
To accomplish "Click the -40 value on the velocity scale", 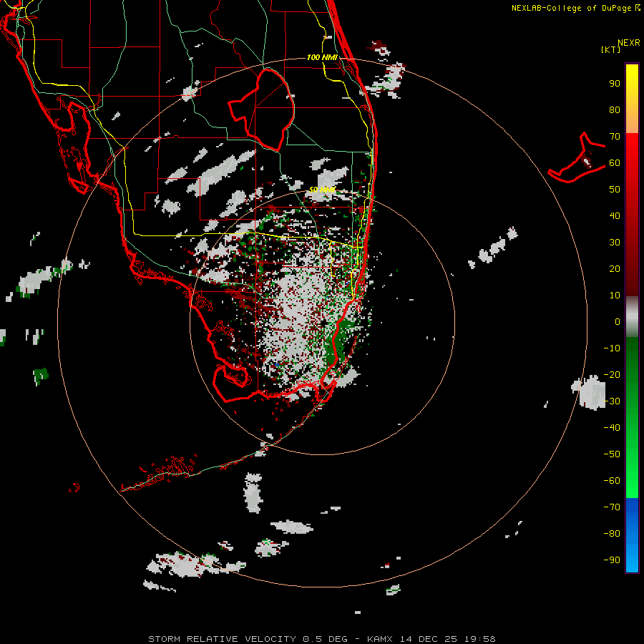I will 612,428.
